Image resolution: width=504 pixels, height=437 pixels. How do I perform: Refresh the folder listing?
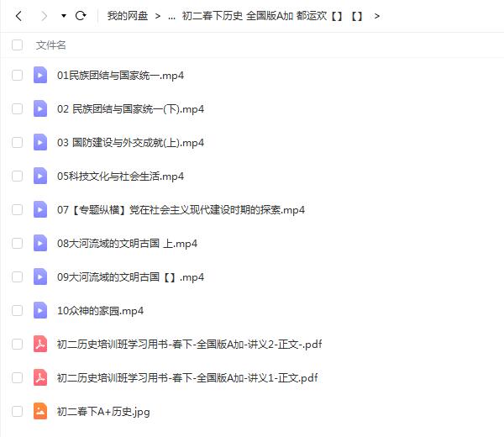pyautogui.click(x=81, y=15)
